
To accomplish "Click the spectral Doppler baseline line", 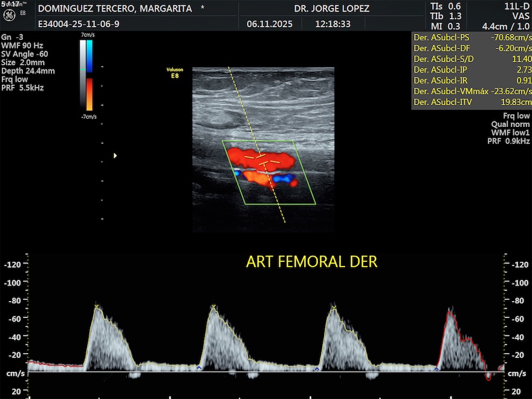I will click(266, 371).
